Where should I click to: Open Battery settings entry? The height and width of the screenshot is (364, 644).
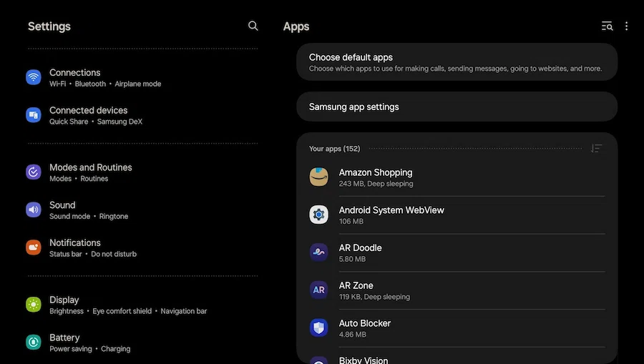tap(142, 343)
